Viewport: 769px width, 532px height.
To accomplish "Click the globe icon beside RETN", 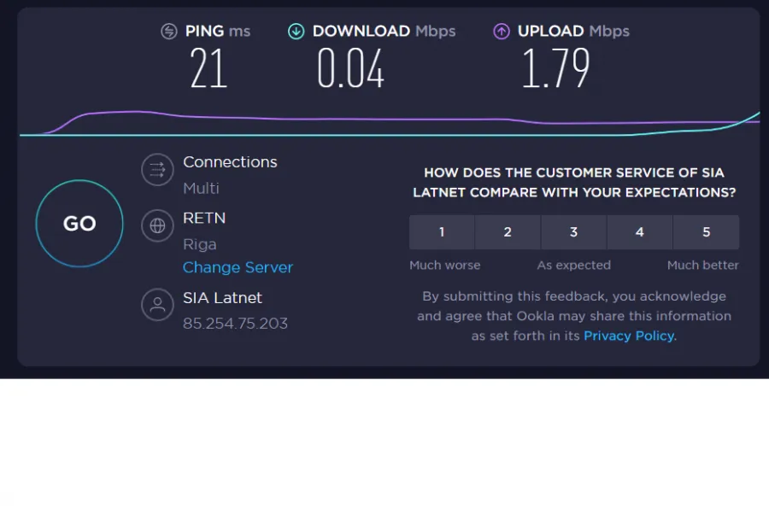I will point(157,225).
